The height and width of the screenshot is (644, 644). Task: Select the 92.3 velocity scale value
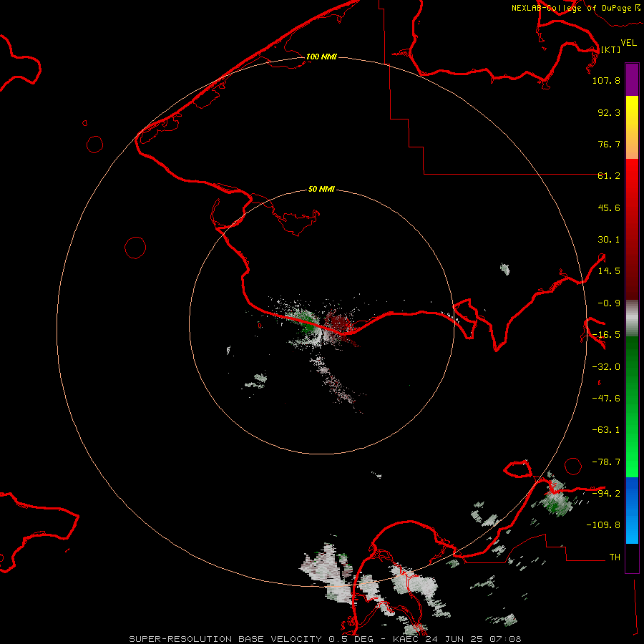(x=609, y=112)
